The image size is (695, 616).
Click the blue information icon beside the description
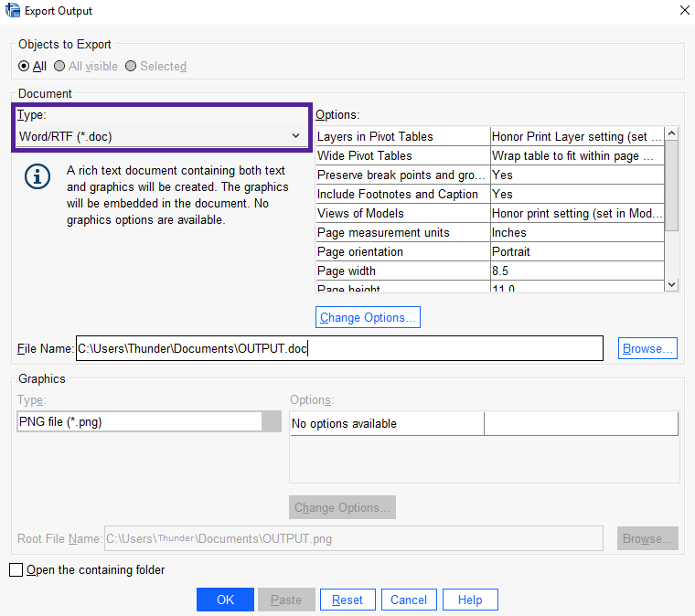37,176
